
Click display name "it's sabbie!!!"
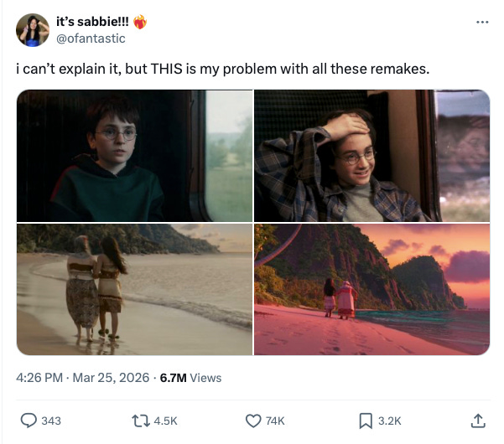coord(92,22)
